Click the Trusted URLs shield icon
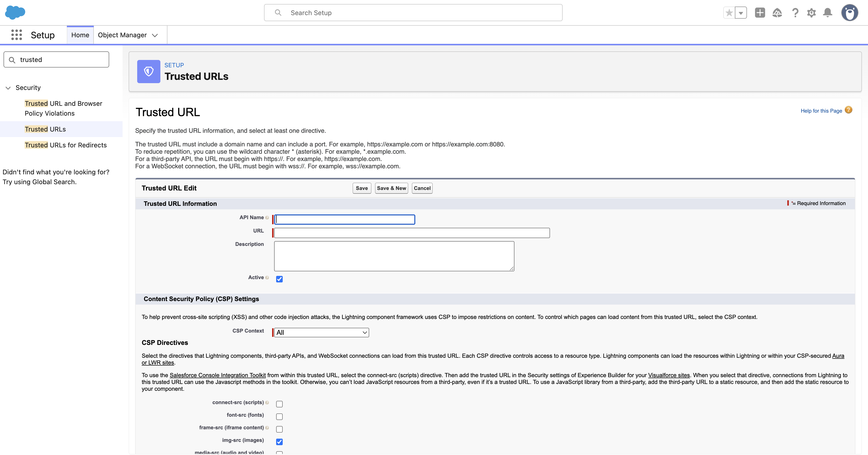The image size is (868, 455). (x=149, y=71)
